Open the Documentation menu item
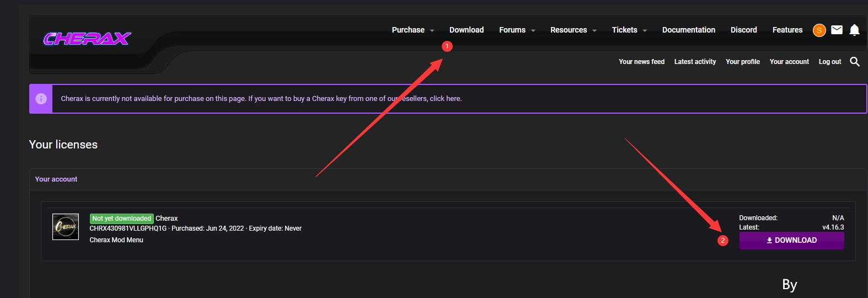 pyautogui.click(x=688, y=30)
